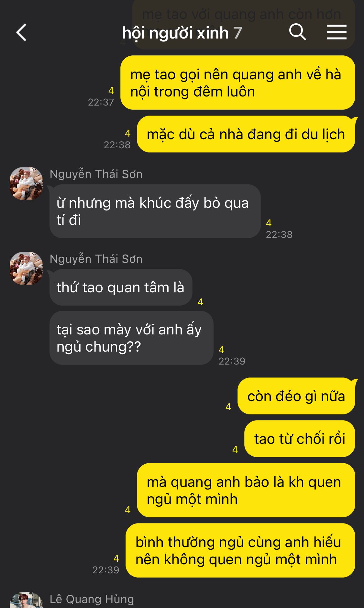Tap the back arrow icon
Viewport: 364px width, 608px height.
[21, 32]
